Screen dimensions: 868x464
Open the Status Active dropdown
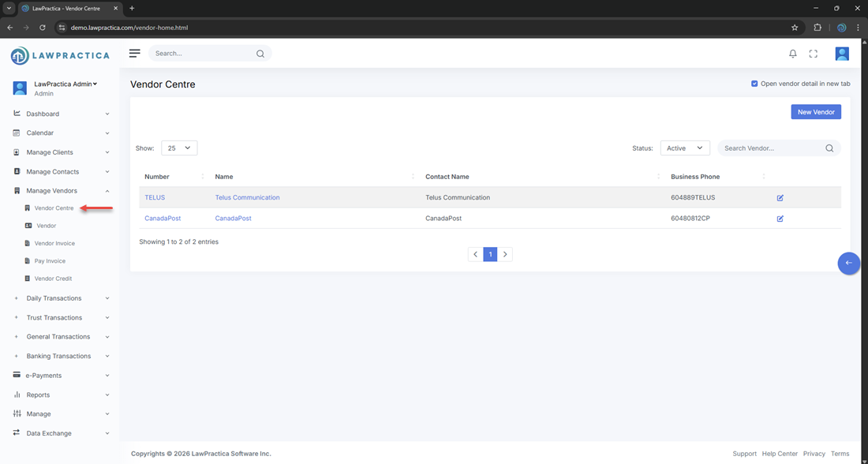click(684, 148)
